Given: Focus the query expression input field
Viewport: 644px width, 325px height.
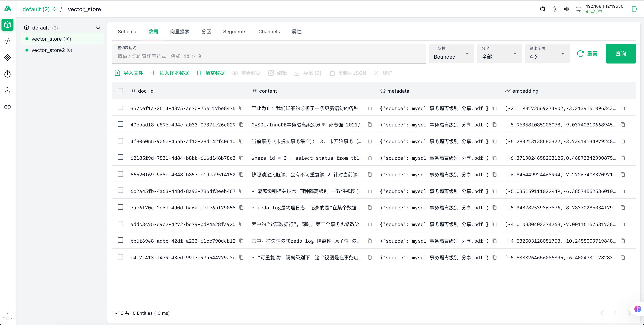Looking at the screenshot, I should tap(269, 56).
